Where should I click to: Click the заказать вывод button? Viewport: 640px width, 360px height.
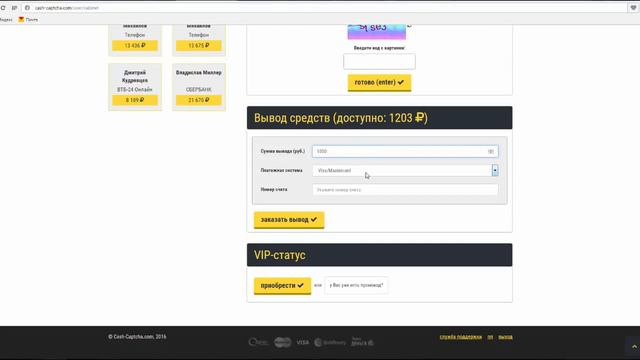pyautogui.click(x=289, y=220)
